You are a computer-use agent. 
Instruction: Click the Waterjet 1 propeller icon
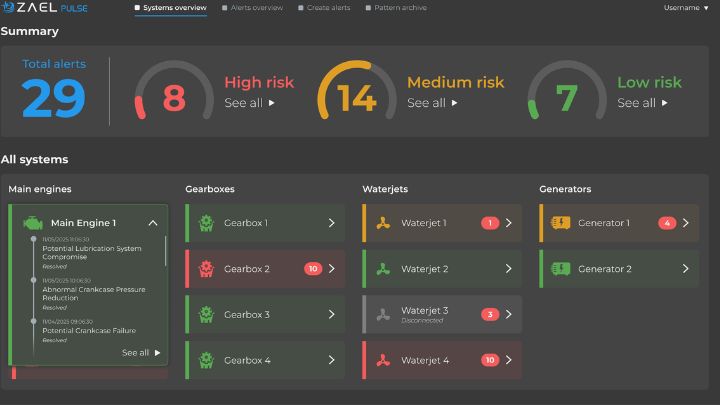pos(383,223)
